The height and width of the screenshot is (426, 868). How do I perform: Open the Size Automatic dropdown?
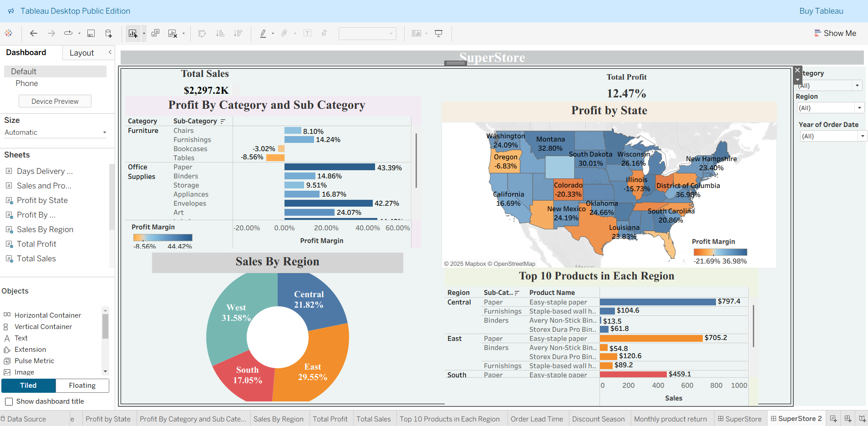[55, 132]
